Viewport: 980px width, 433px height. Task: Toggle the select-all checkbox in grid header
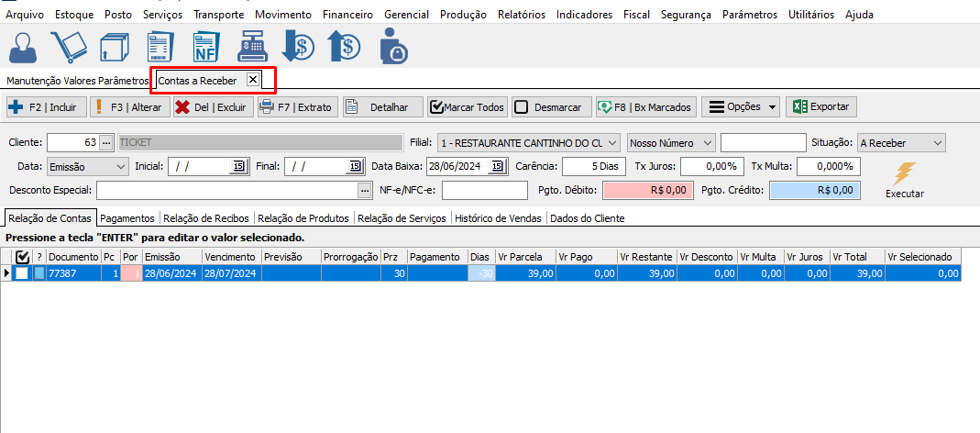(x=23, y=258)
